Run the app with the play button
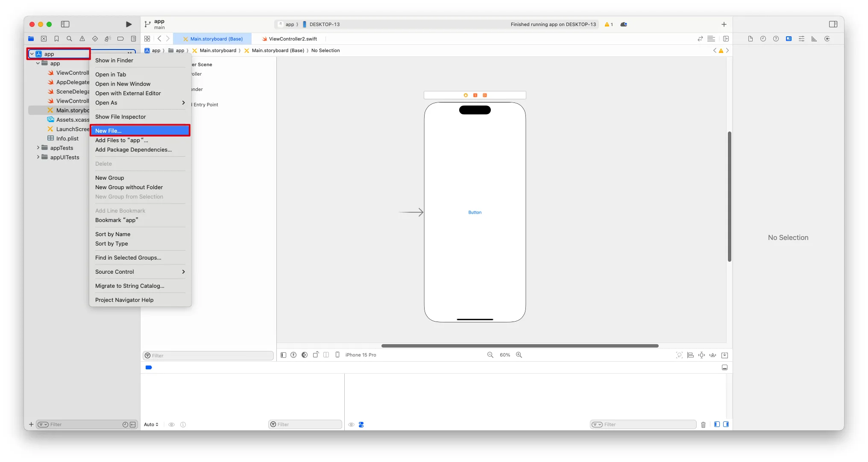 129,24
